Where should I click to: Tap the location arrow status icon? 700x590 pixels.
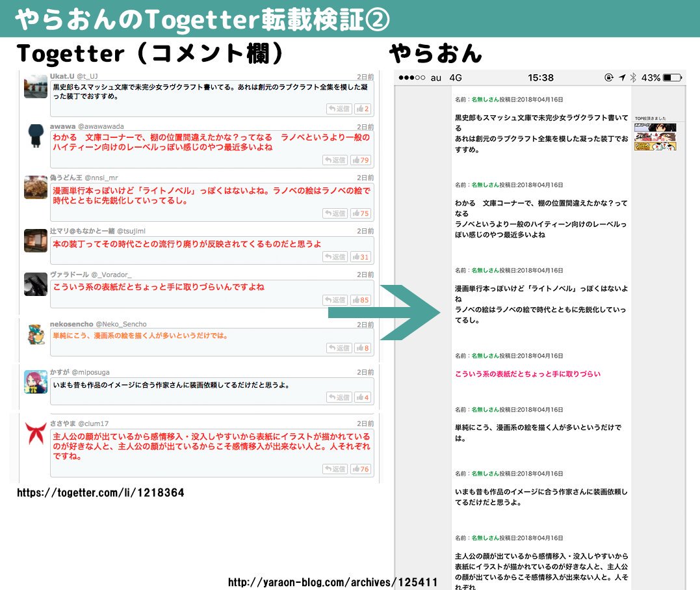(x=622, y=78)
